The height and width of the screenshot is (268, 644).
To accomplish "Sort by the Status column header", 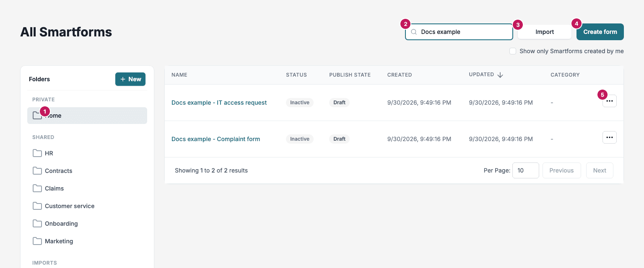I will (x=296, y=75).
